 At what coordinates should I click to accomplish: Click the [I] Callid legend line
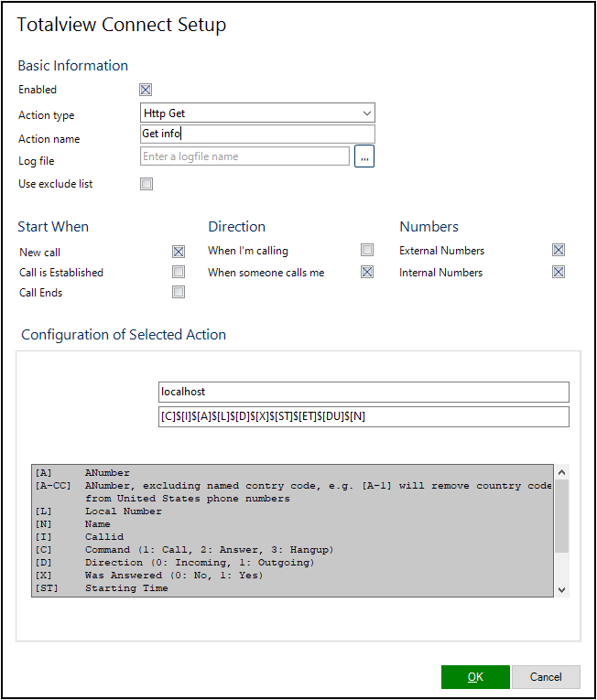coord(80,537)
